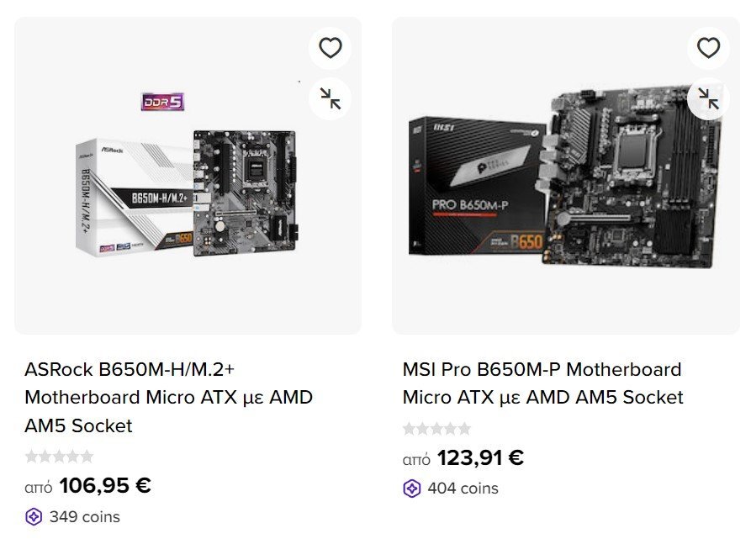The image size is (751, 560).
Task: Click the 404 coins label
Action: [463, 489]
